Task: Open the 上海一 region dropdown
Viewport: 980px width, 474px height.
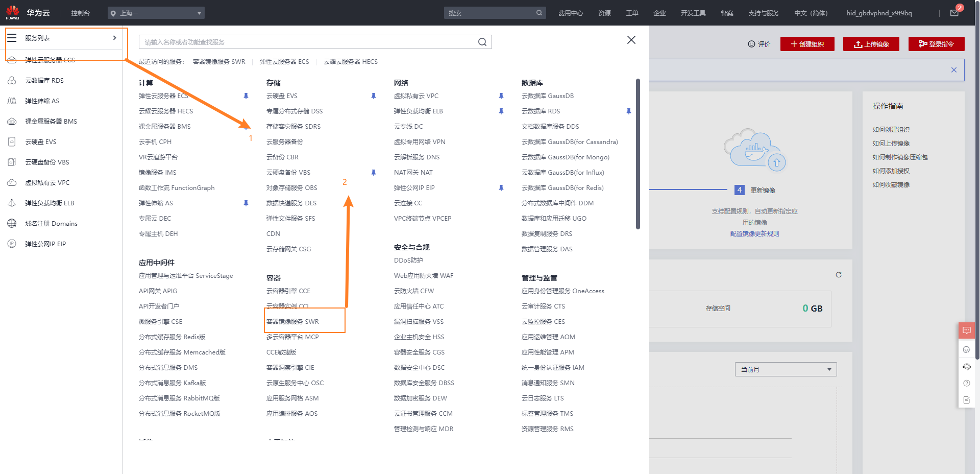Action: click(156, 13)
